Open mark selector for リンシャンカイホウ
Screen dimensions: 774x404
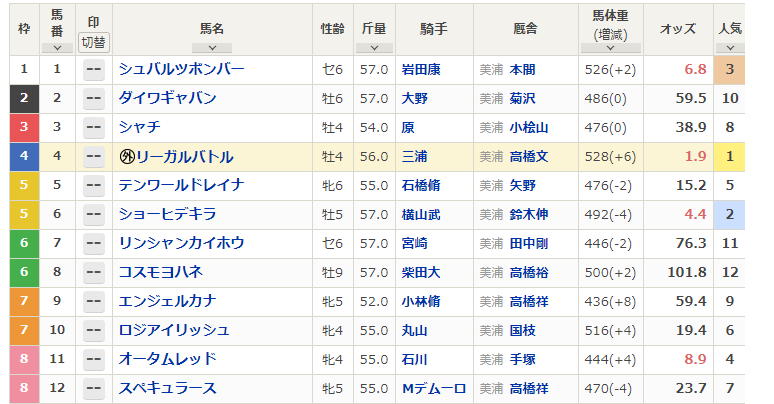[93, 243]
